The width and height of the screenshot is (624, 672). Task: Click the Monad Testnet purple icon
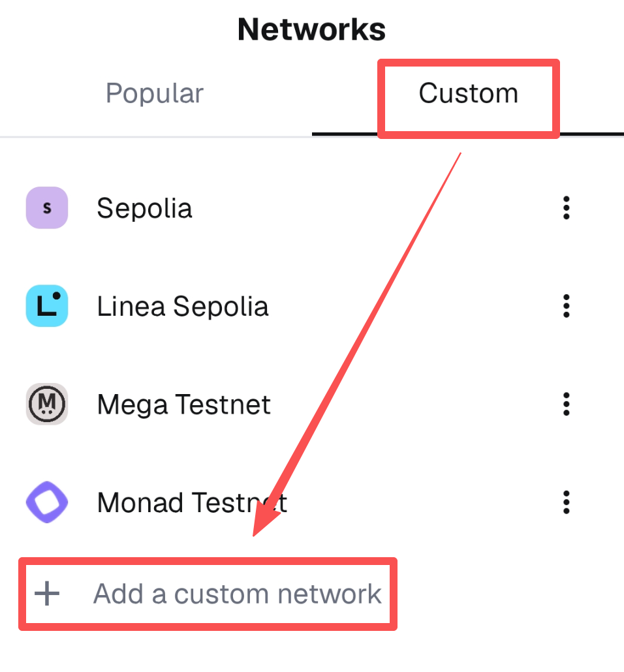pos(47,502)
